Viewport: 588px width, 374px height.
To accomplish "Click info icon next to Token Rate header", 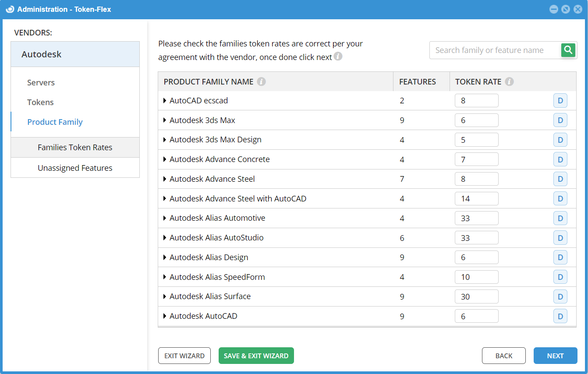I will [x=509, y=82].
